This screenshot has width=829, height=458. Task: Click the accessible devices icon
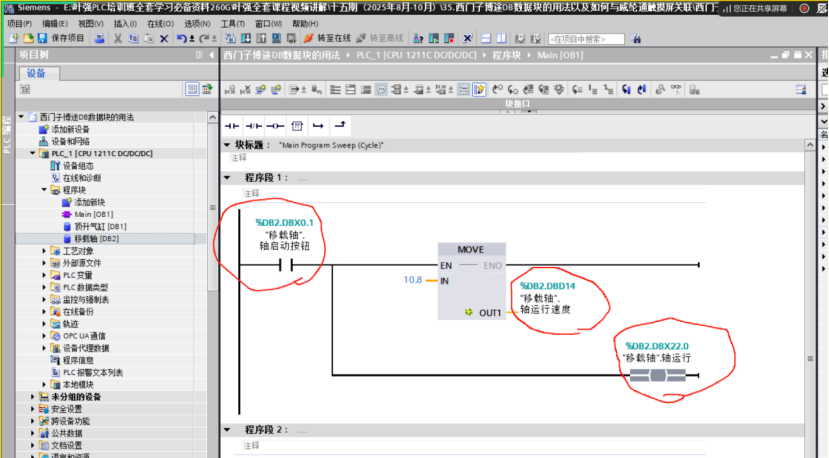point(418,39)
